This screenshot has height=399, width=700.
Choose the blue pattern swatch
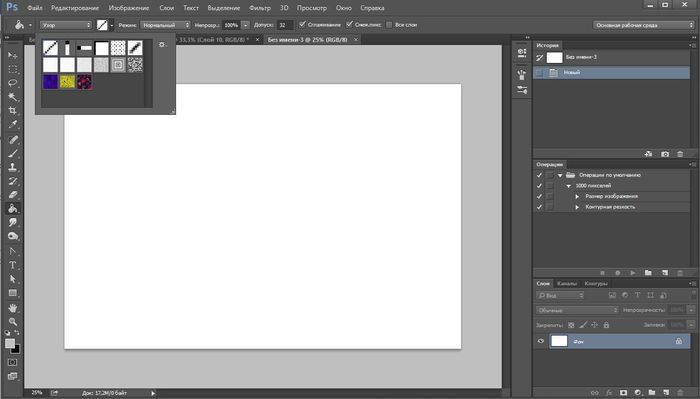pos(50,82)
